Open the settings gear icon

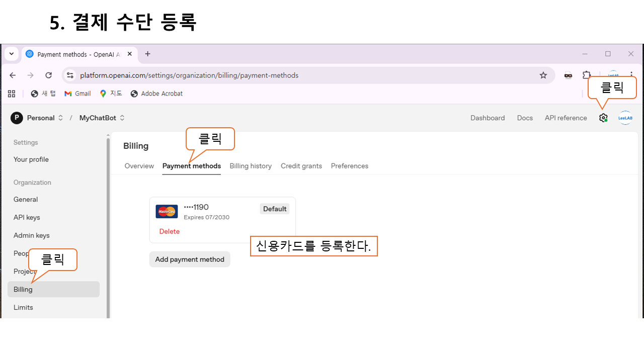(603, 118)
